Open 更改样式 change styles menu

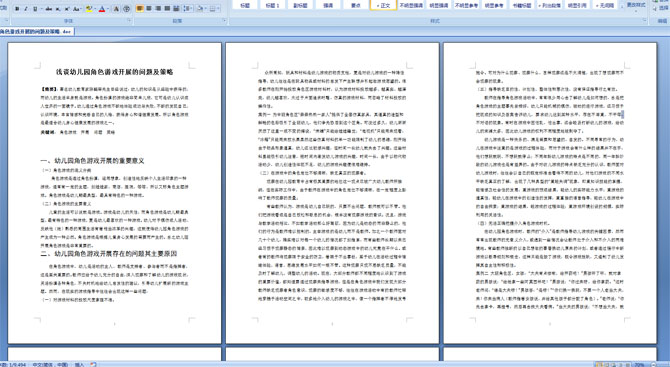[636, 5]
